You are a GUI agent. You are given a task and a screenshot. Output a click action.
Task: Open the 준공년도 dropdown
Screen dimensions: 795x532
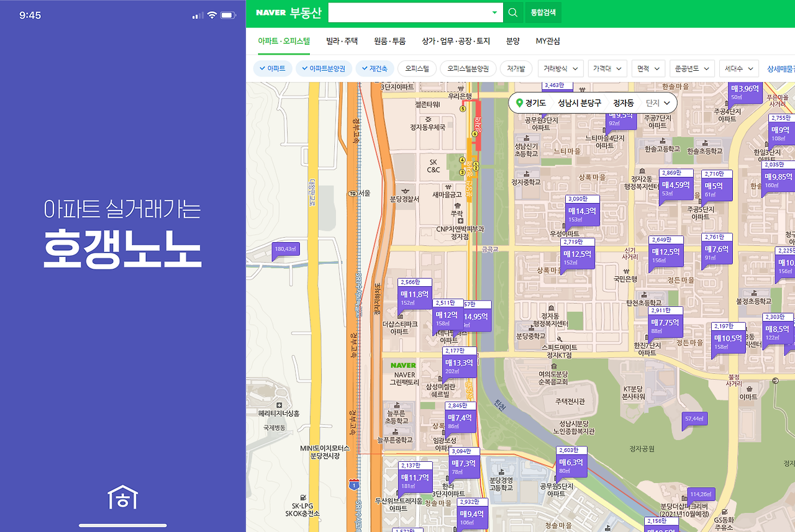coord(692,68)
